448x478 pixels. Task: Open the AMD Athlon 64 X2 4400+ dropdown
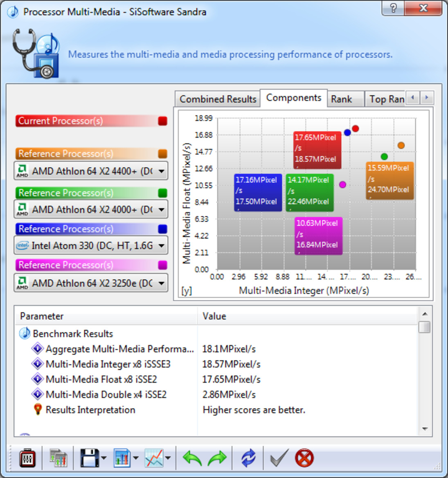pyautogui.click(x=91, y=171)
